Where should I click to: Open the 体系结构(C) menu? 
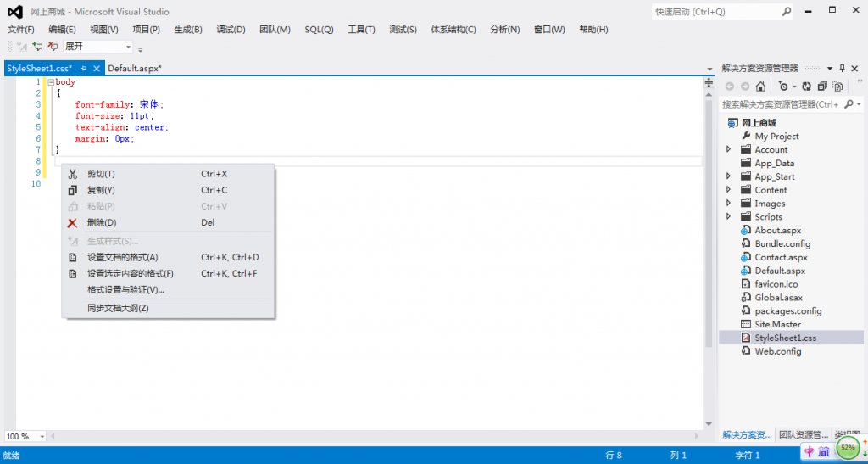coord(453,30)
